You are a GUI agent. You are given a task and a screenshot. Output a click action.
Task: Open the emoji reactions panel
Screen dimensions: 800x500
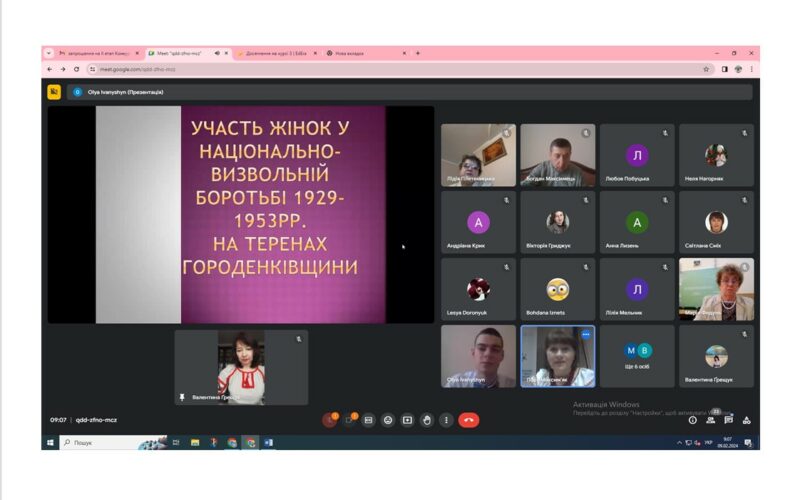[388, 420]
